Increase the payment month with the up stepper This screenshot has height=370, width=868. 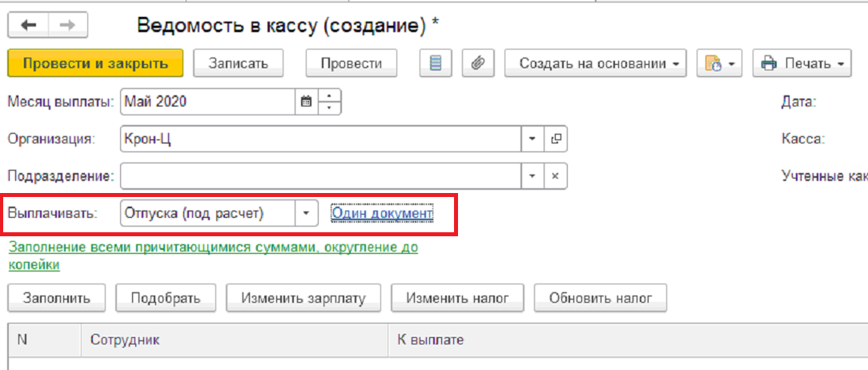pos(329,96)
